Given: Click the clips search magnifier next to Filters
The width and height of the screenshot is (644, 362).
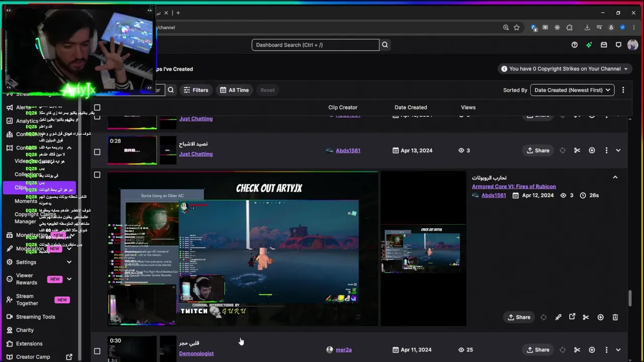Looking at the screenshot, I should coord(171,90).
